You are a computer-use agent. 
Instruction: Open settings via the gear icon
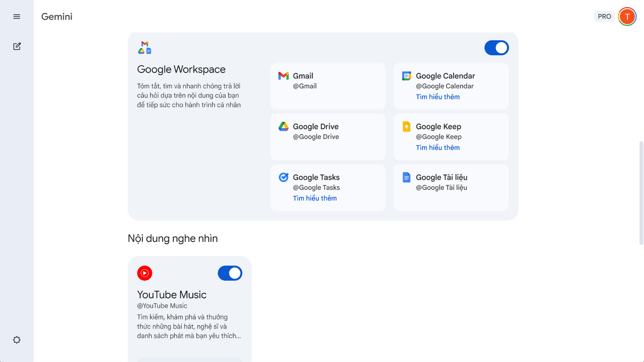coord(17,340)
